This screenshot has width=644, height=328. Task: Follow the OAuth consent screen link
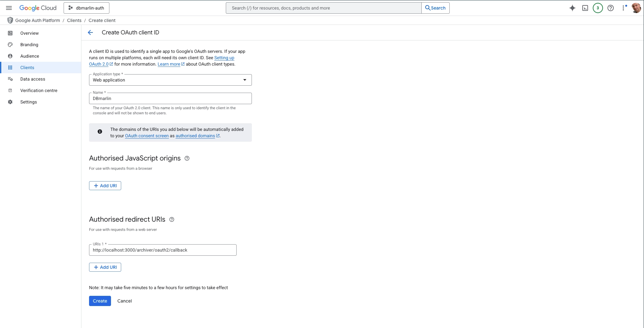147,136
